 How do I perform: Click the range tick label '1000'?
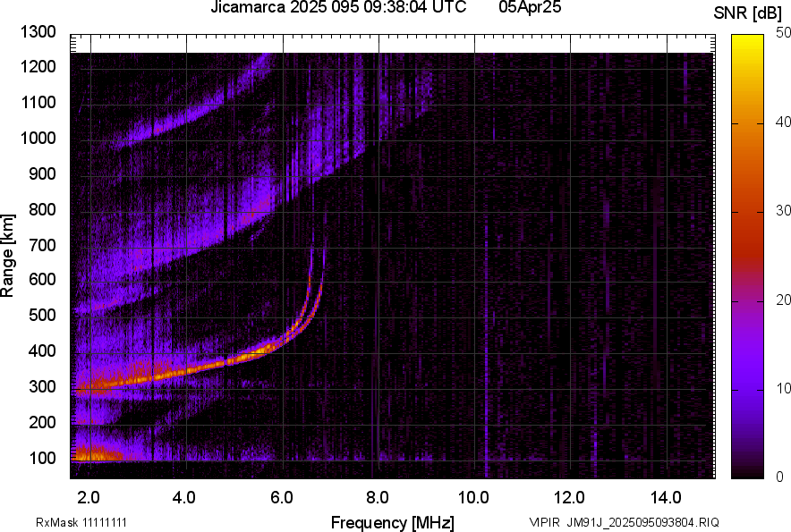38,138
